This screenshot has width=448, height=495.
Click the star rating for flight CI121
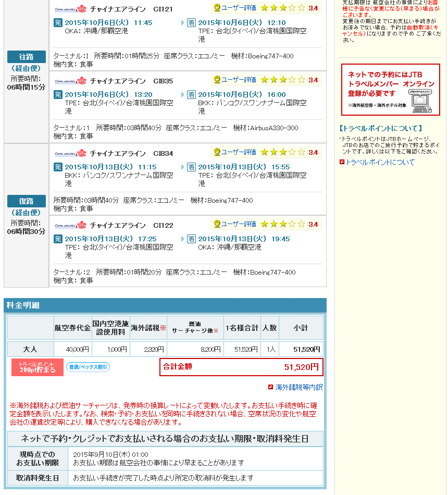coord(283,8)
